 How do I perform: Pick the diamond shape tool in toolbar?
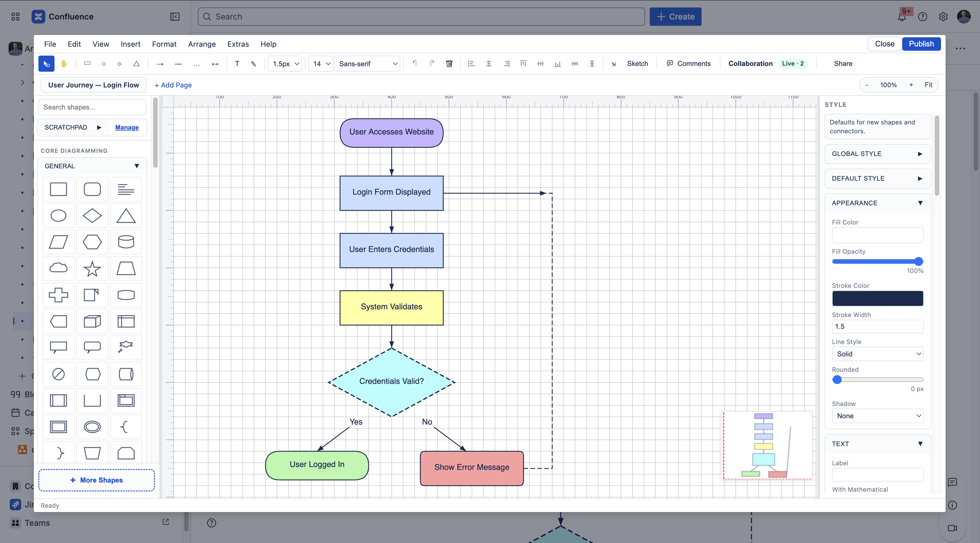[120, 64]
